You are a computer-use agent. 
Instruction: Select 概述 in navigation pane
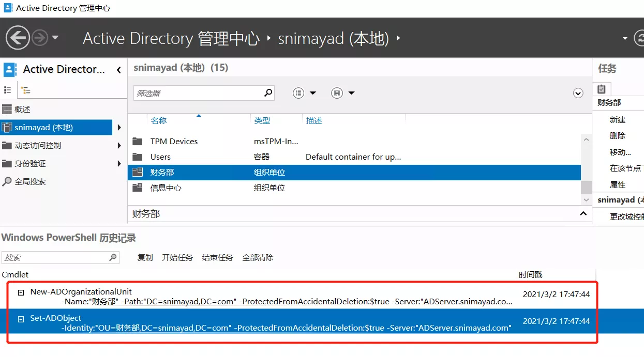click(x=22, y=110)
